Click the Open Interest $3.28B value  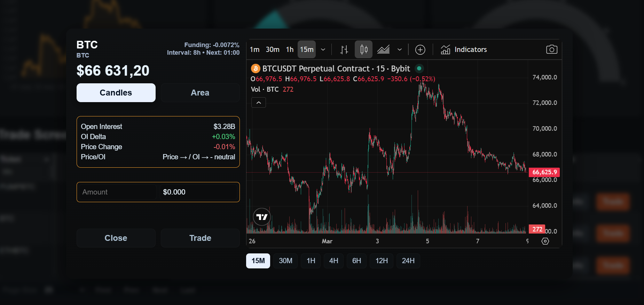point(224,127)
